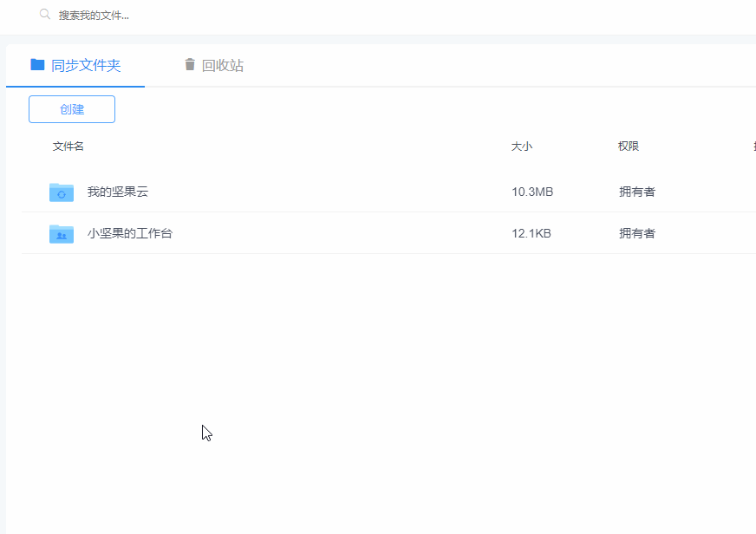Click the trash can icon beside 回收站
Viewport: 756px width, 534px height.
[190, 64]
